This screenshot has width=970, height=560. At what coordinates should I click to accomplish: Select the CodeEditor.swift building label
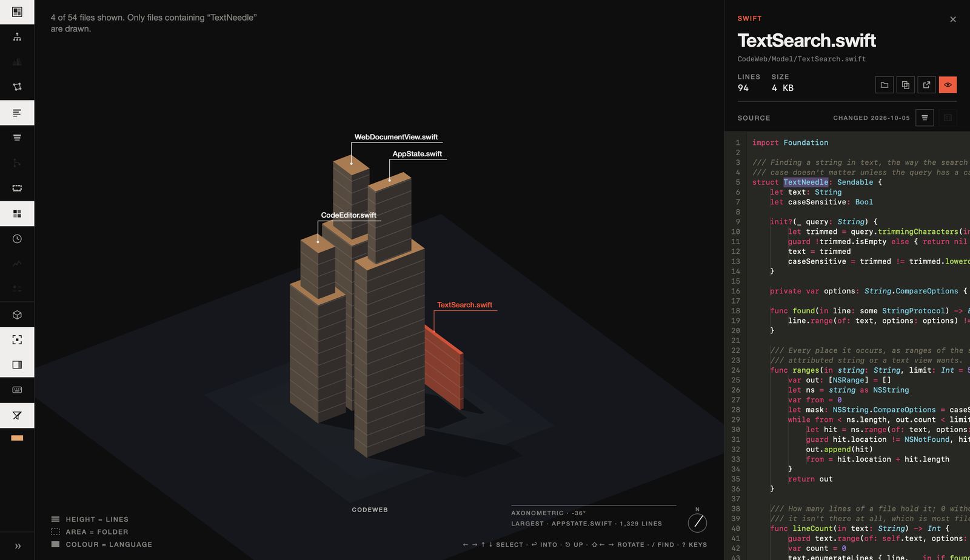click(x=349, y=215)
